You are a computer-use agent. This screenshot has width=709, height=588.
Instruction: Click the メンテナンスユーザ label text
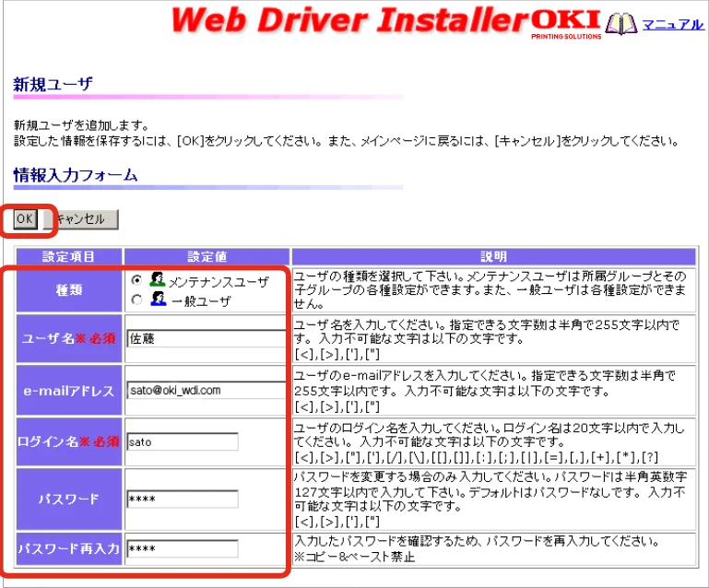(x=219, y=282)
